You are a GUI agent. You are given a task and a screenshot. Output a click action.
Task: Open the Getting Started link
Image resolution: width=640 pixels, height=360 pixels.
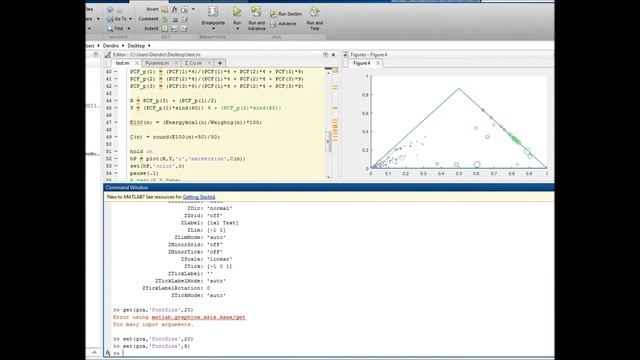pyautogui.click(x=199, y=197)
